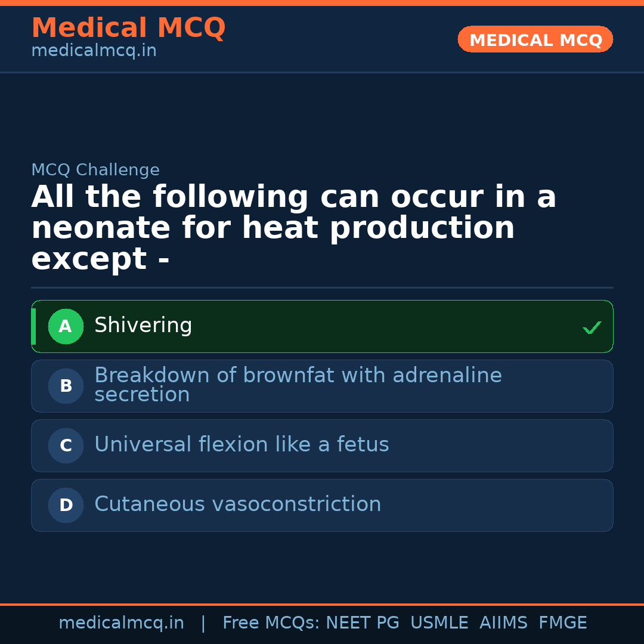Visit medicalmcq.in link in the footer
This screenshot has height=644, width=644.
121,623
